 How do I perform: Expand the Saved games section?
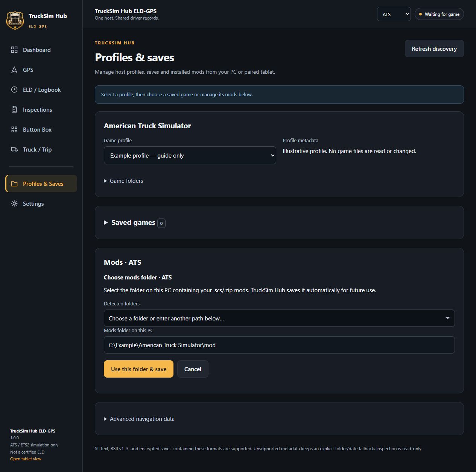134,223
